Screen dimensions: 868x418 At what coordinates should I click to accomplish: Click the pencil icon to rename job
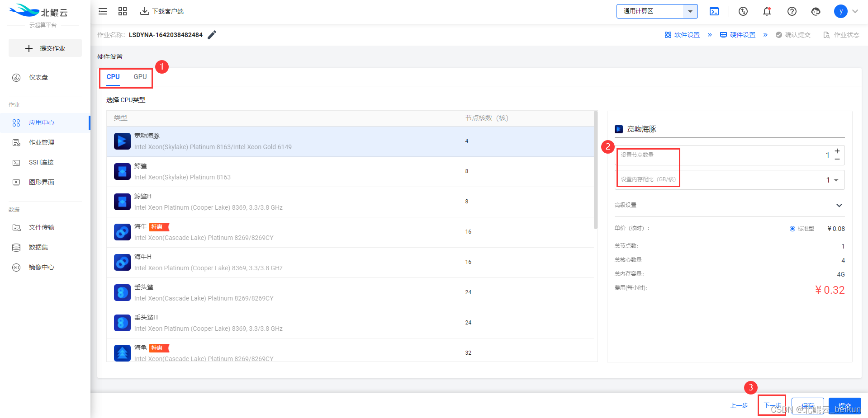[212, 35]
